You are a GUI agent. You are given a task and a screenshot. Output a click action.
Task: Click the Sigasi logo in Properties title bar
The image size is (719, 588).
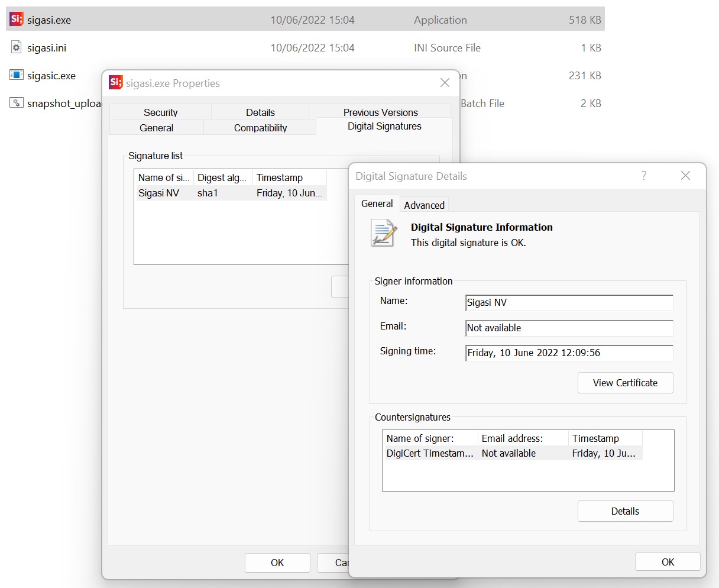116,83
